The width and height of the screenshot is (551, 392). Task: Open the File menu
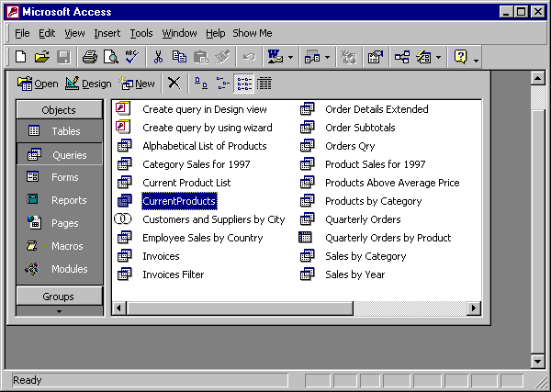tap(22, 33)
